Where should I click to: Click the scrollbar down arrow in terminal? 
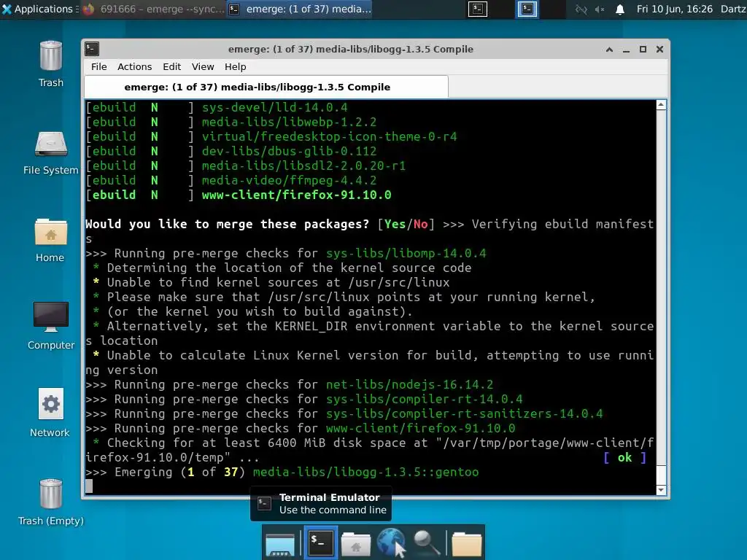click(661, 490)
